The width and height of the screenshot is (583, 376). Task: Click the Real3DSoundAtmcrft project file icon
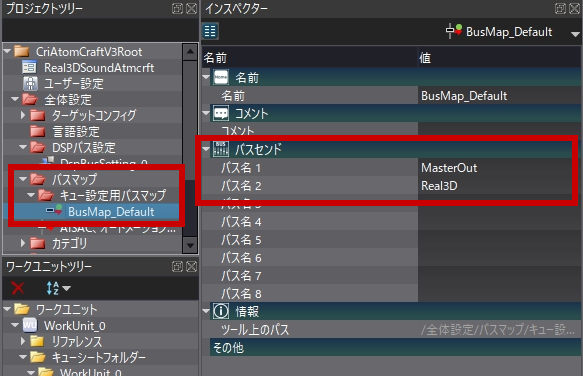pyautogui.click(x=29, y=67)
